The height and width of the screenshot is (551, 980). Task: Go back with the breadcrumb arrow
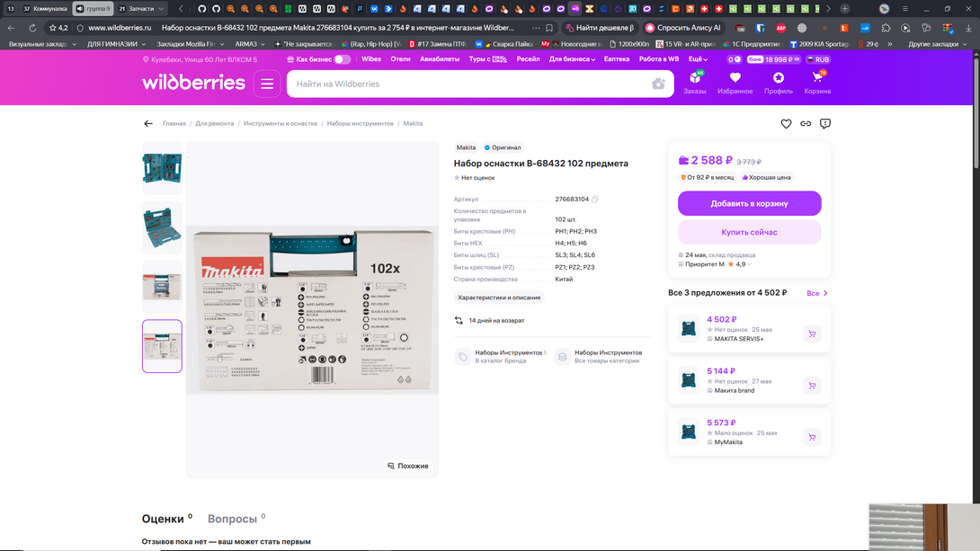tap(148, 124)
